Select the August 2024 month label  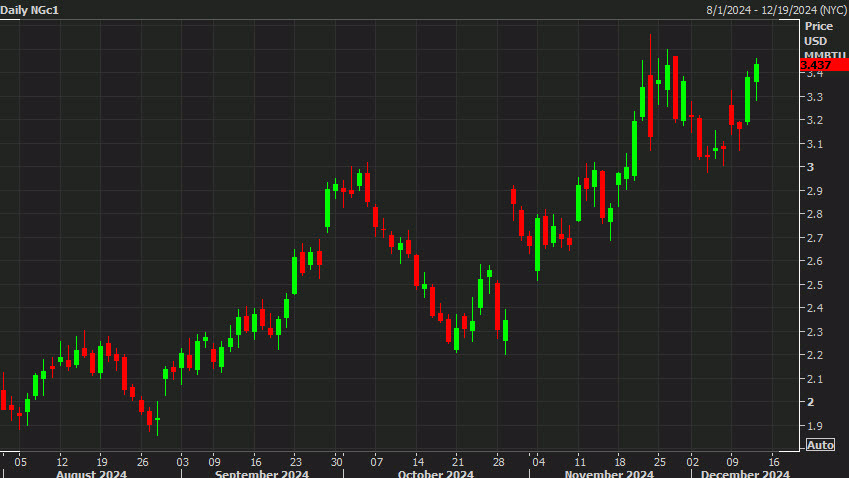92,474
